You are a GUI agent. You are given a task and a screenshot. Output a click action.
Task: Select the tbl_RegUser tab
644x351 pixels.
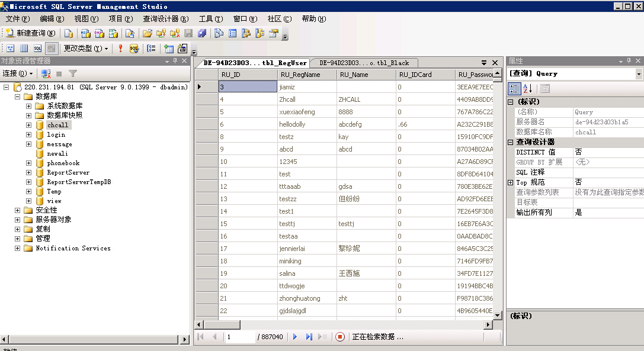click(x=255, y=63)
